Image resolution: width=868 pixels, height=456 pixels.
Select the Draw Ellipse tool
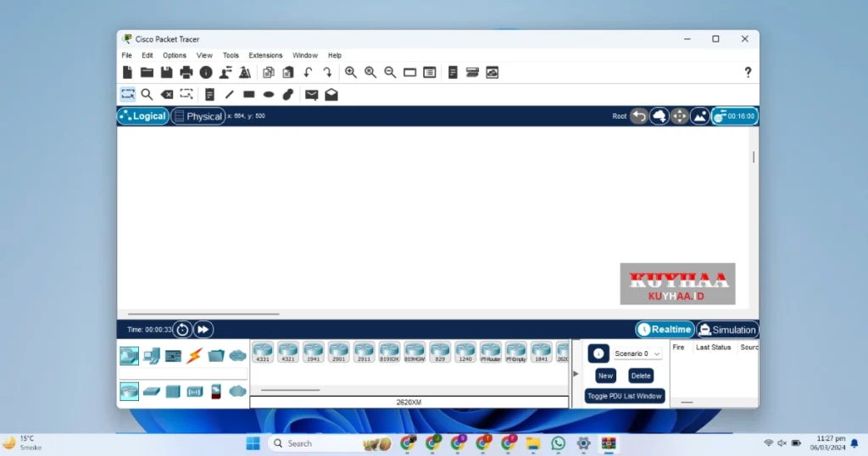269,95
